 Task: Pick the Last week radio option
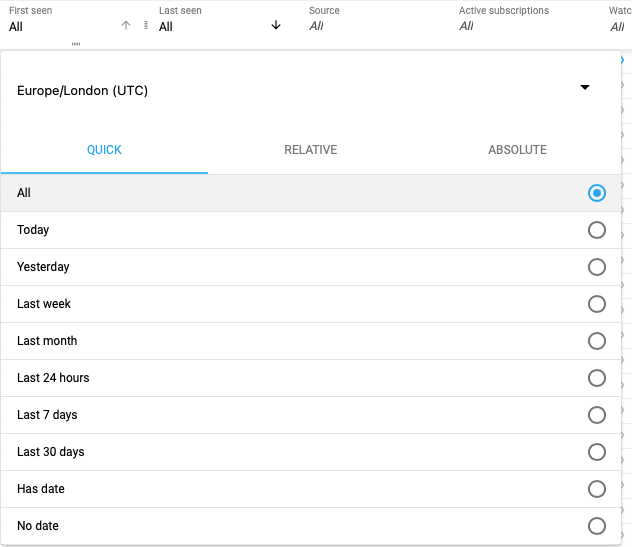coord(597,304)
